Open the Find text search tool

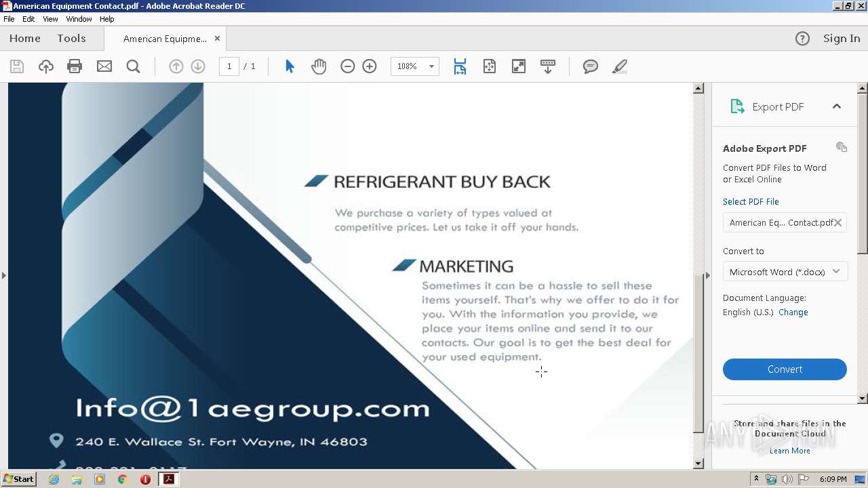point(134,66)
